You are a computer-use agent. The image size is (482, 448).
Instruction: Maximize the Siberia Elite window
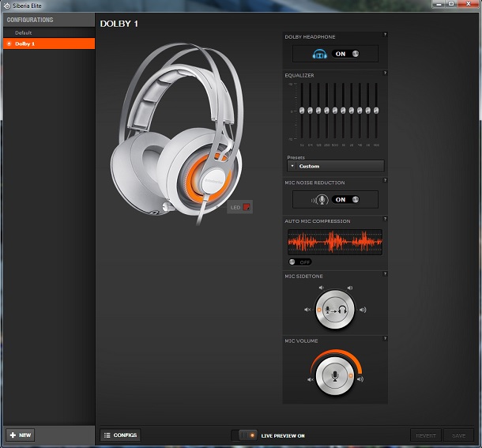click(451, 4)
